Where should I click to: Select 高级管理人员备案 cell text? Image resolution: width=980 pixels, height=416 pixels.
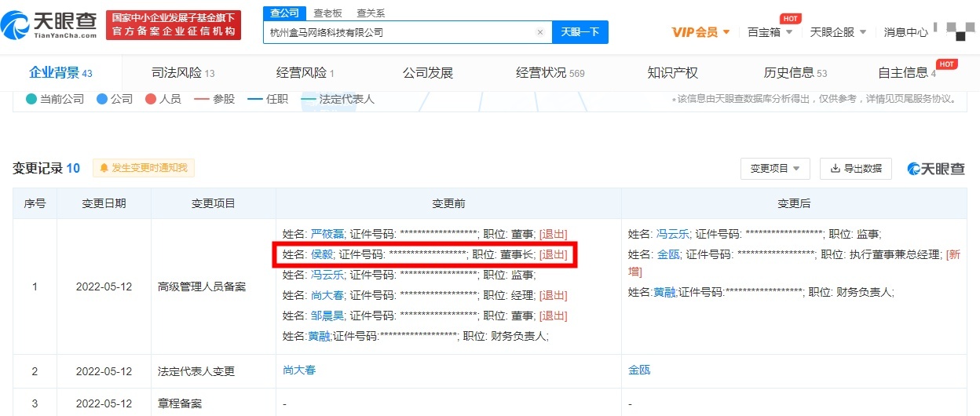click(202, 286)
